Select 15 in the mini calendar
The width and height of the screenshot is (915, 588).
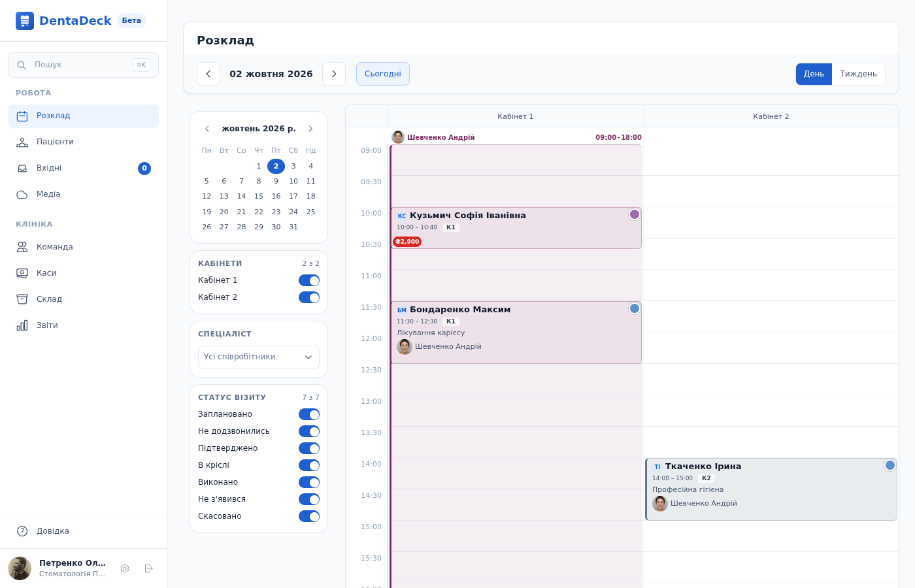[x=259, y=196]
